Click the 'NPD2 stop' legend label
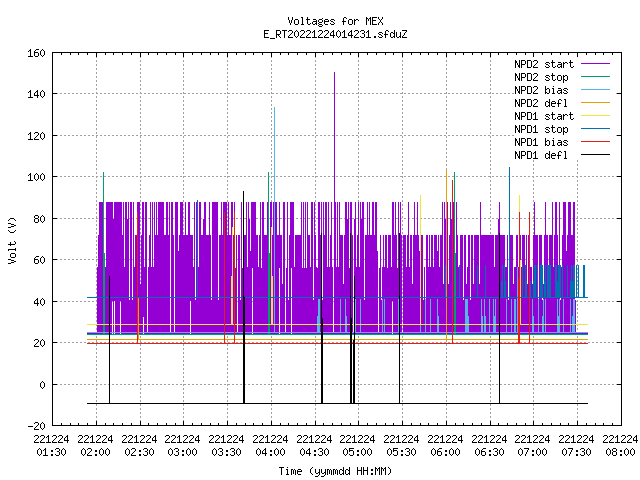Viewport: 640px width, 480px height. pos(541,77)
